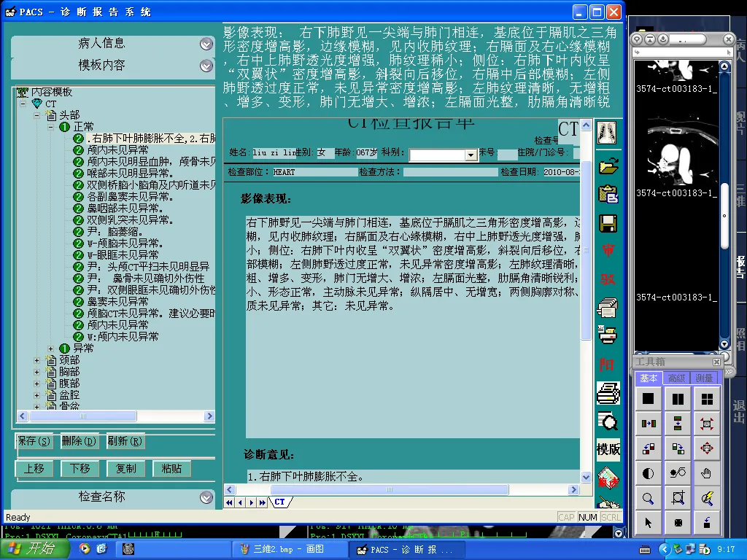Select two-pane layout in toolbox

[x=678, y=399]
